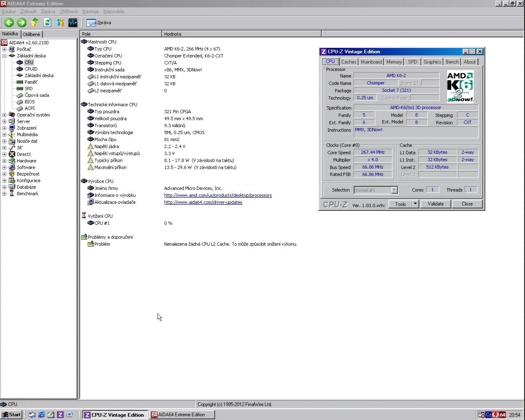Image resolution: width=525 pixels, height=420 pixels.
Task: Click the Tools button in CPU-Z
Action: pyautogui.click(x=401, y=204)
